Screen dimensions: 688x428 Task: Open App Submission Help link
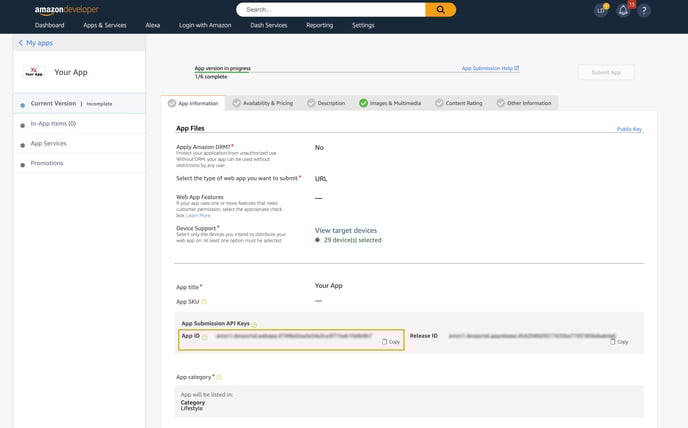(490, 68)
